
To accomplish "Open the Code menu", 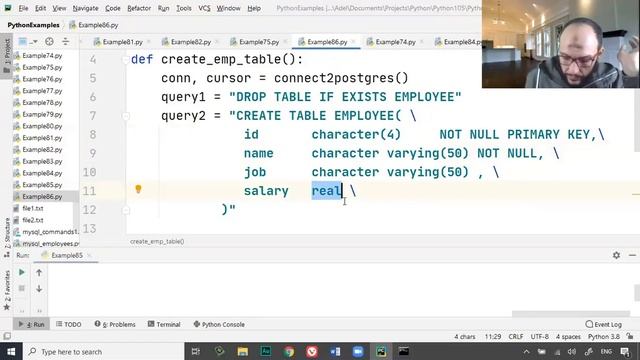I will point(113,8).
